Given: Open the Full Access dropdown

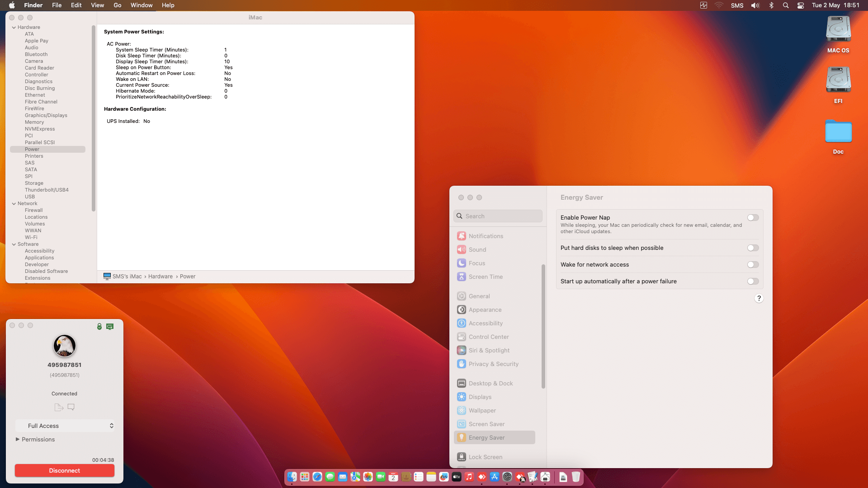Looking at the screenshot, I should pos(65,426).
